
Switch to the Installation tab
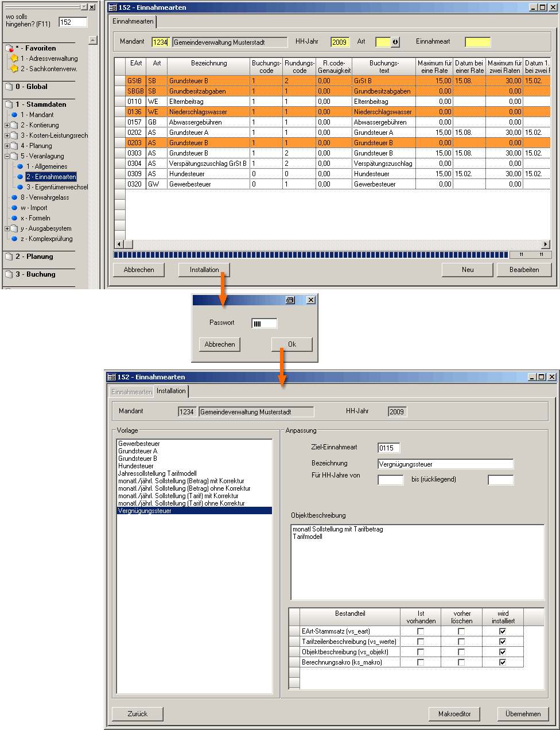pos(171,391)
